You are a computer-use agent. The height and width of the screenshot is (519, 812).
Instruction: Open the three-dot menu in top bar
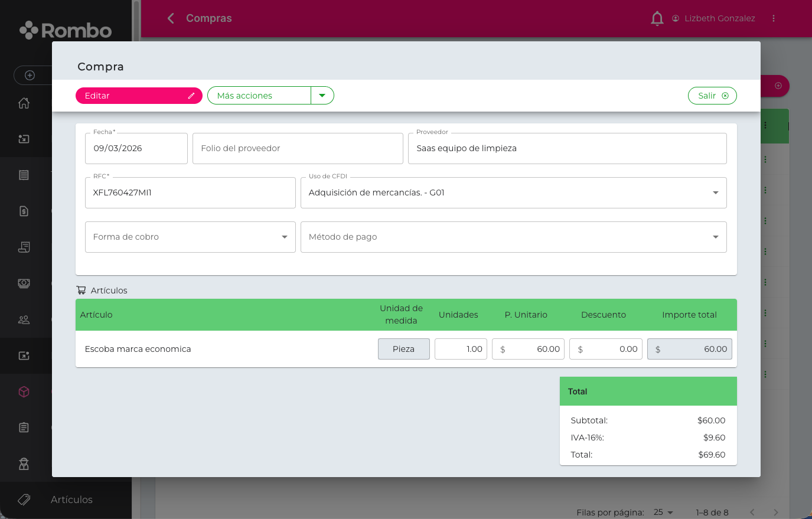click(773, 18)
